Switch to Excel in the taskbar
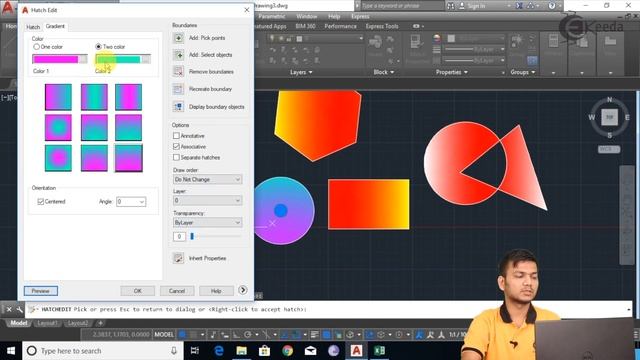640x360 pixels. click(x=379, y=351)
